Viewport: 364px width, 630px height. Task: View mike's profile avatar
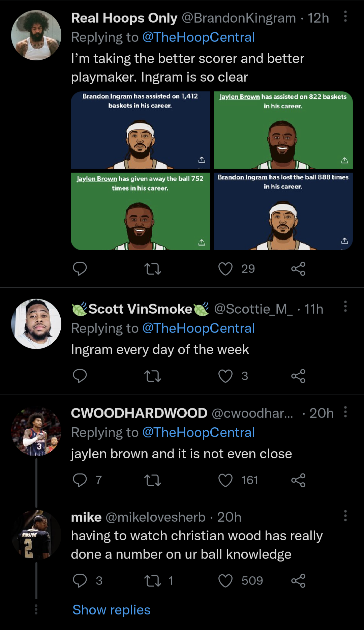(36, 535)
